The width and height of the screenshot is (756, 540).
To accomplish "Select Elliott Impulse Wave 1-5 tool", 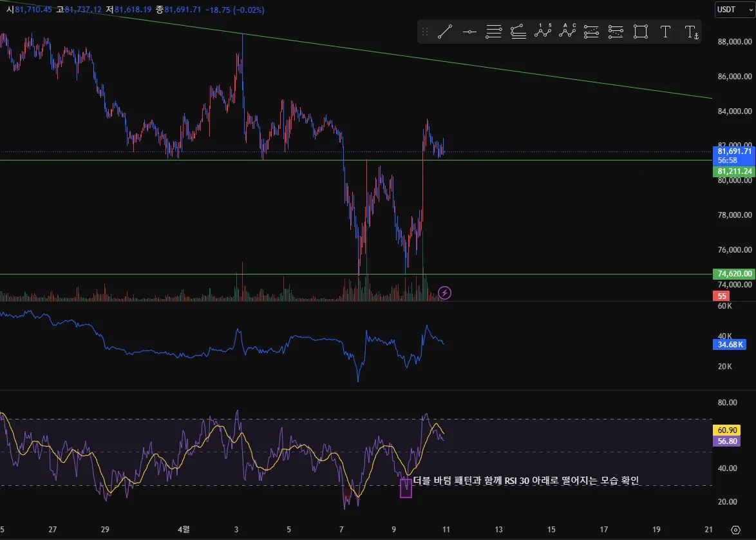I will click(543, 32).
